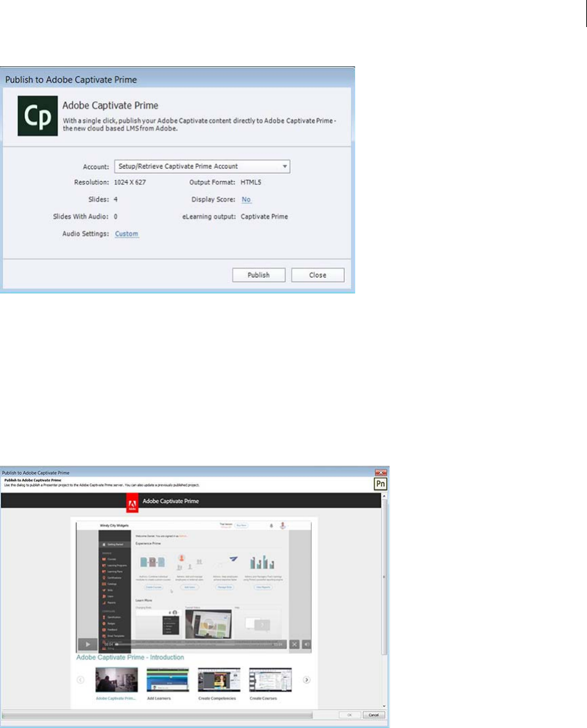Click the Create Competencies caption text
The height and width of the screenshot is (728, 587).
pyautogui.click(x=217, y=698)
